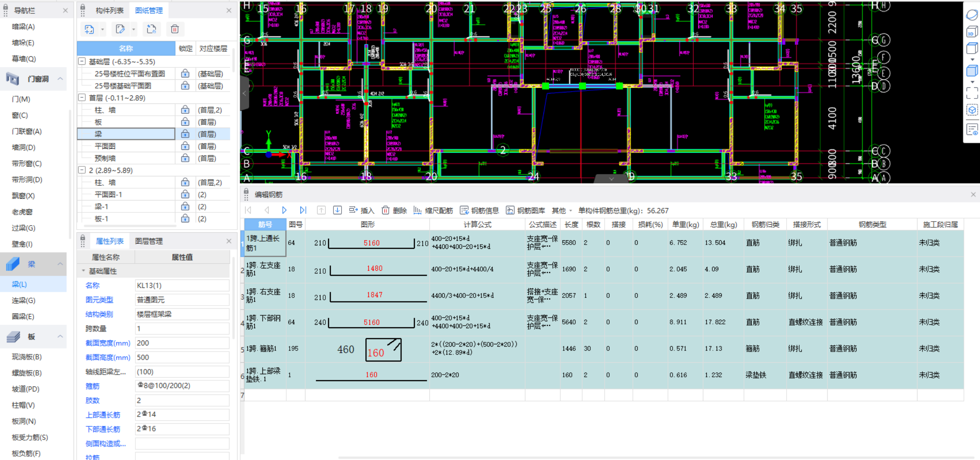
Task: Collapse 门窗洞 navigation section
Action: click(x=60, y=79)
